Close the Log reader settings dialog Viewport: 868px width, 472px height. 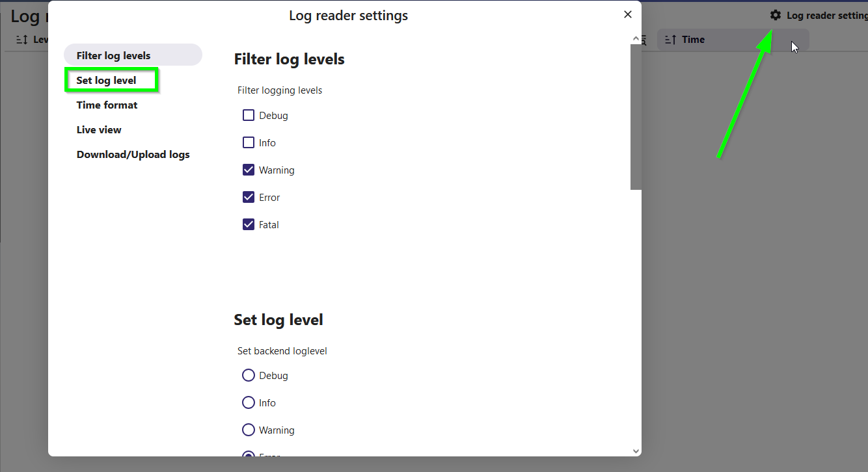[x=627, y=14]
